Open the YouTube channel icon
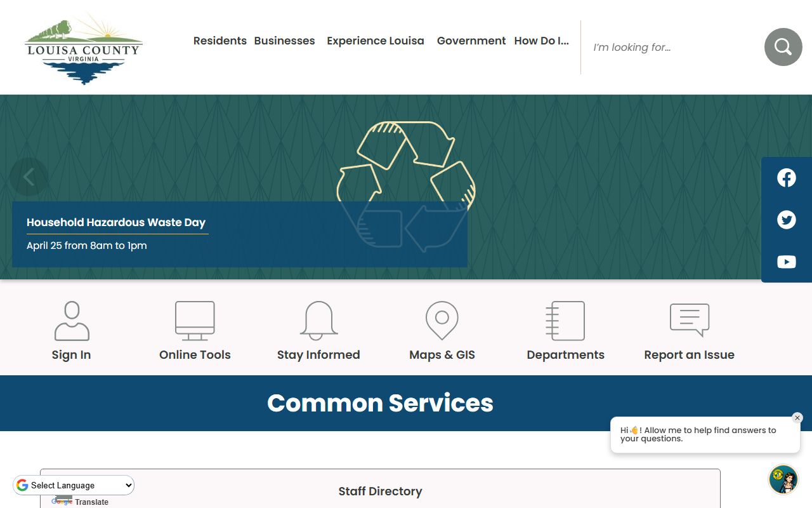This screenshot has width=812, height=508. pos(786,262)
